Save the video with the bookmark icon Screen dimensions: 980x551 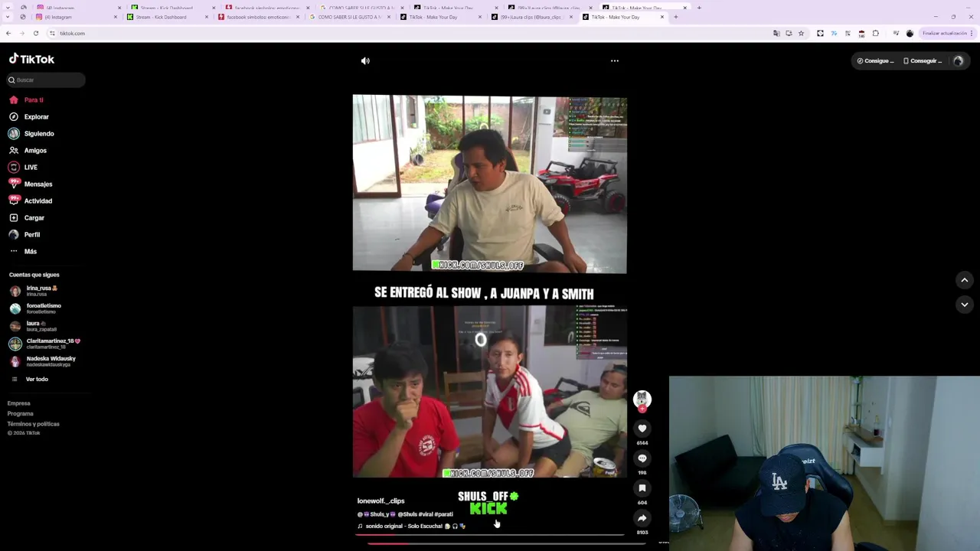point(642,488)
